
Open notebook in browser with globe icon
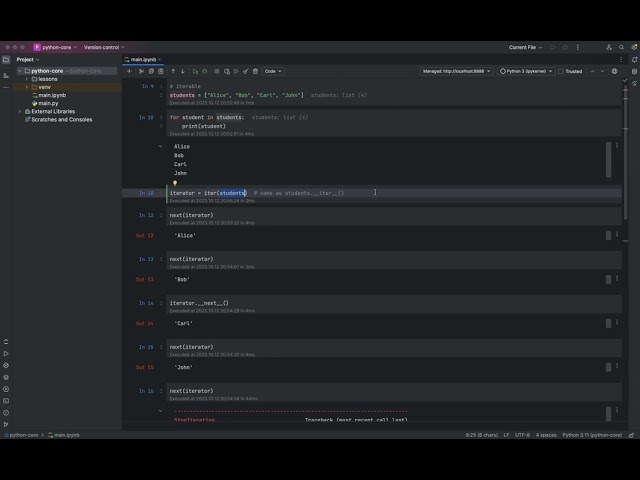[x=614, y=71]
